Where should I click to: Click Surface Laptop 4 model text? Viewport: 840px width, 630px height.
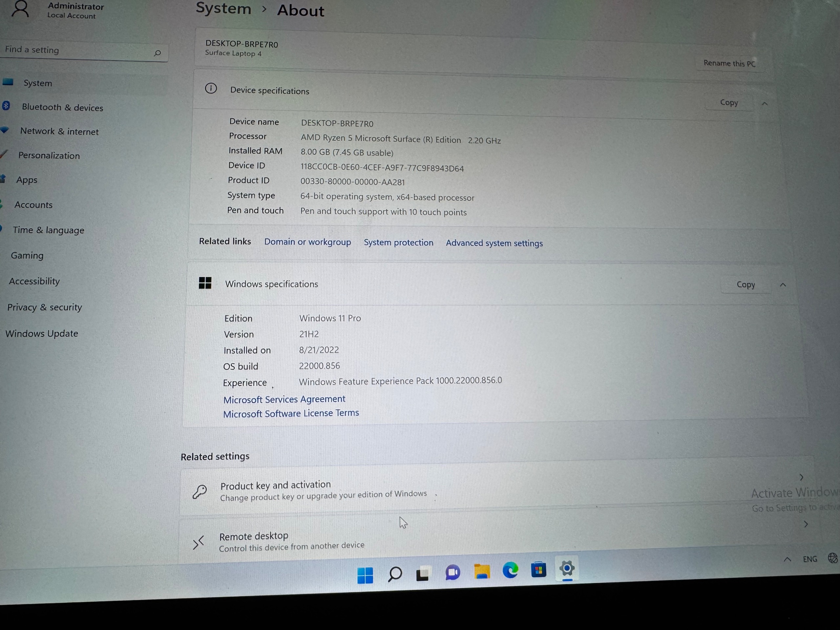pos(233,53)
